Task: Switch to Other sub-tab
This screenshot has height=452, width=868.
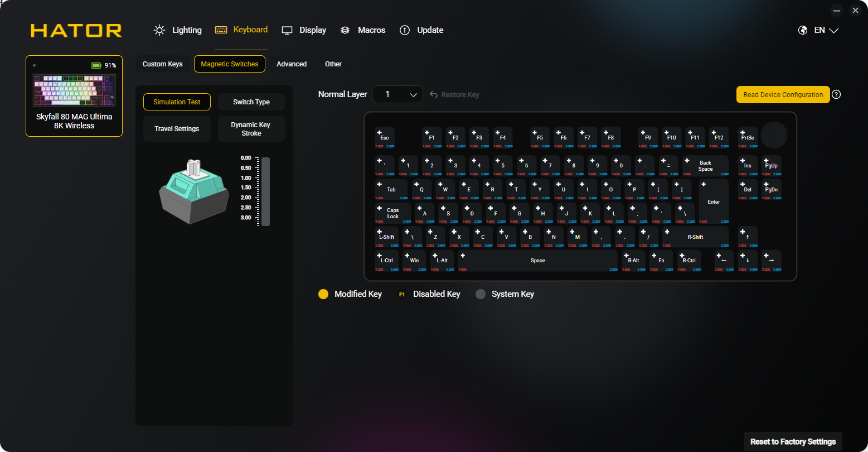Action: [x=333, y=64]
